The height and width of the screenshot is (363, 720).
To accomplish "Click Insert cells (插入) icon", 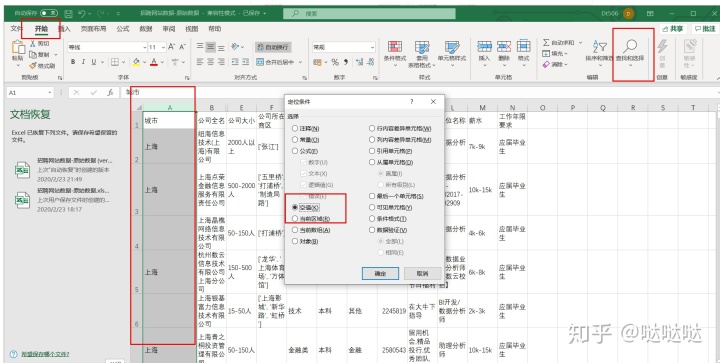I will (484, 46).
